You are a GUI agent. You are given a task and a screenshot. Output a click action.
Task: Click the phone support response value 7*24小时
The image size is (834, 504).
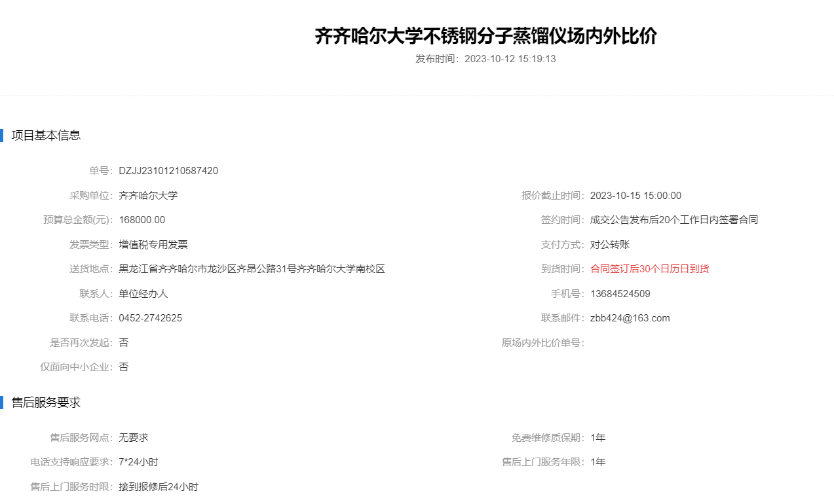tap(139, 462)
